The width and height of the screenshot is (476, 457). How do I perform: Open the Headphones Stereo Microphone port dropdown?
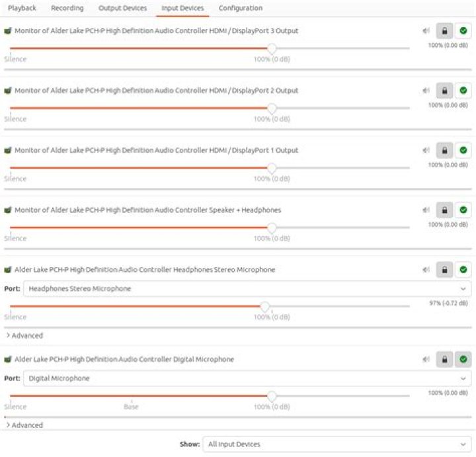247,289
